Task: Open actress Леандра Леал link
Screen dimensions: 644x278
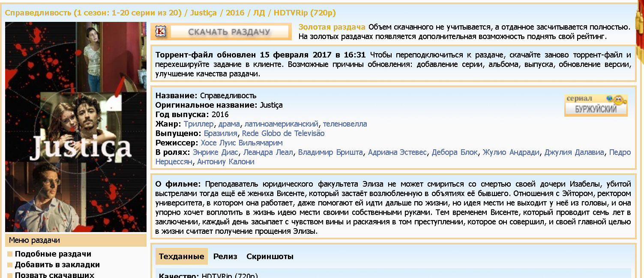Action: [x=268, y=152]
